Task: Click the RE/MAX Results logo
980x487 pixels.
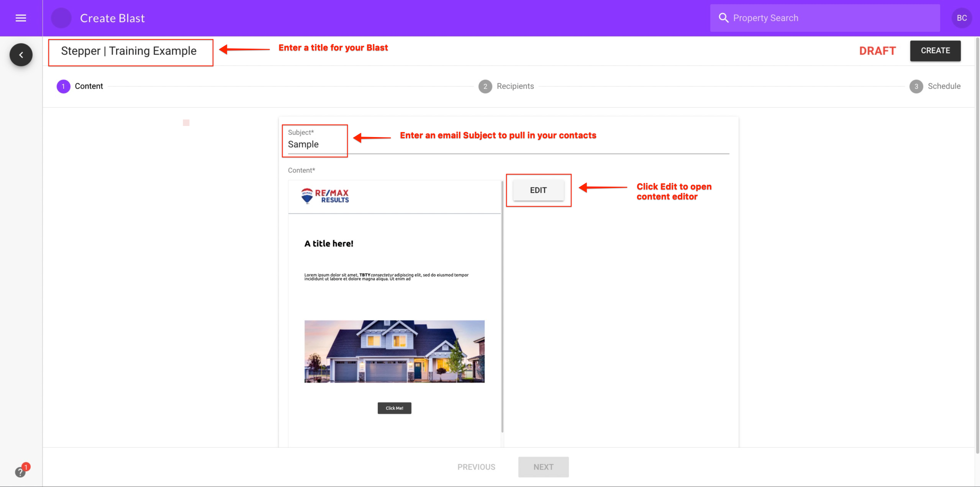Action: (325, 196)
